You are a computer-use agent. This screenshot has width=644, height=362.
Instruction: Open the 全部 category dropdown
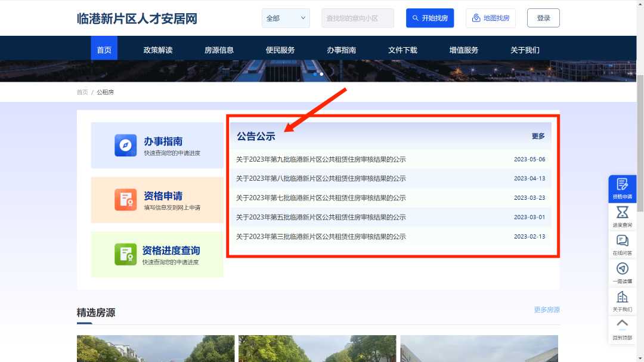286,18
